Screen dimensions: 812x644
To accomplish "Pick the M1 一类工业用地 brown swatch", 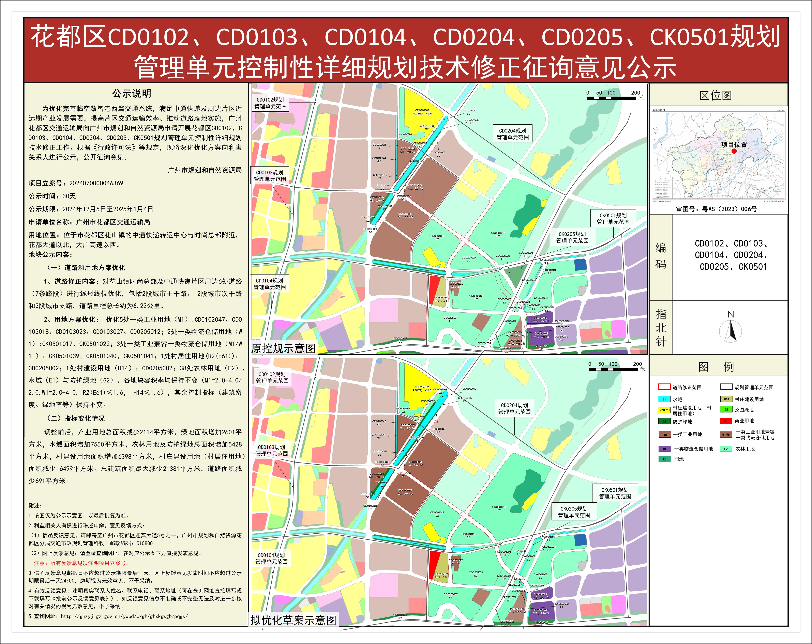I will point(665,434).
